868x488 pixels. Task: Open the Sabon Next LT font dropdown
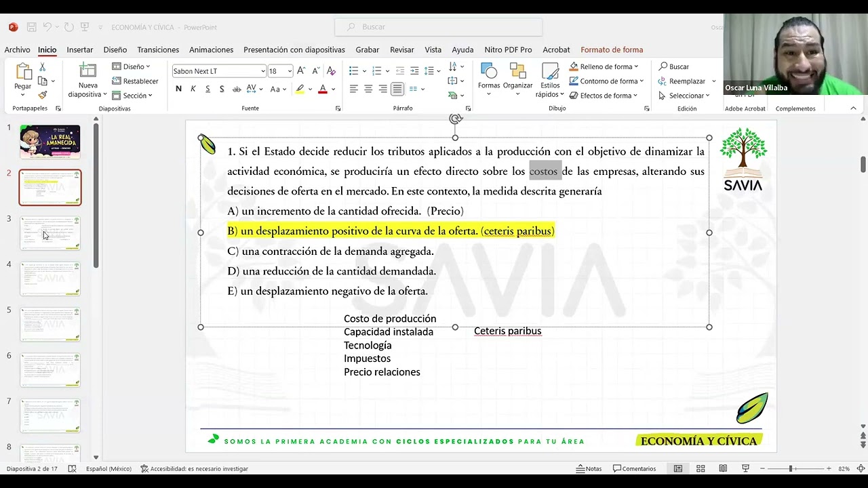[x=263, y=71]
